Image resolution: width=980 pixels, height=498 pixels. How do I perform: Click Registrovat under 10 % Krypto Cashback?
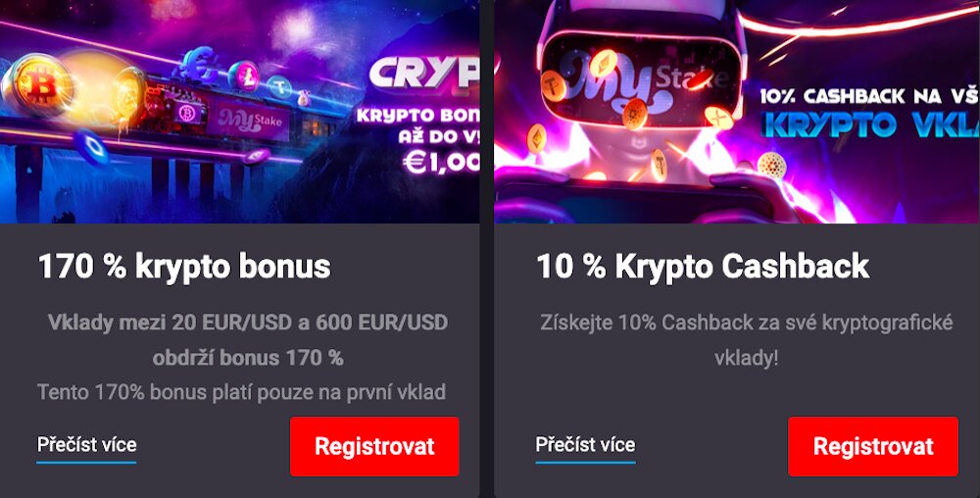click(x=872, y=446)
